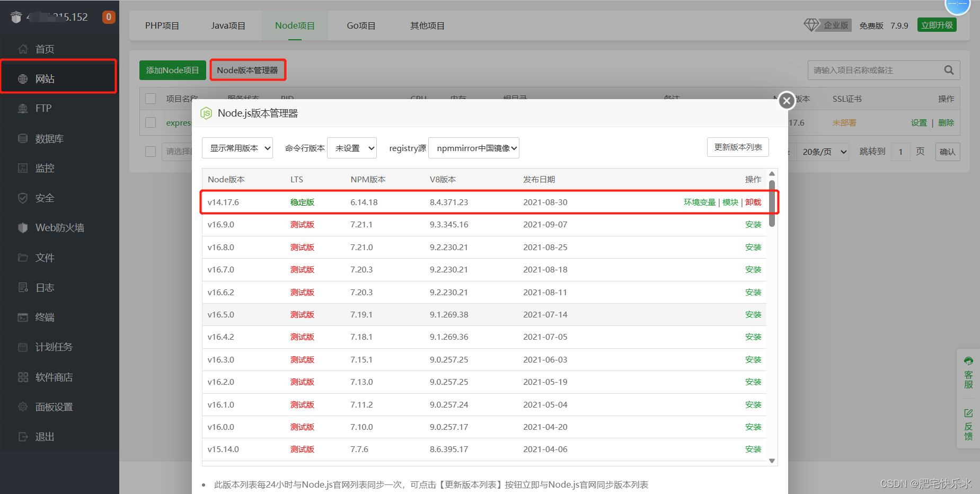Click the 计划任务 calendar icon
This screenshot has height=494, width=980.
[23, 347]
